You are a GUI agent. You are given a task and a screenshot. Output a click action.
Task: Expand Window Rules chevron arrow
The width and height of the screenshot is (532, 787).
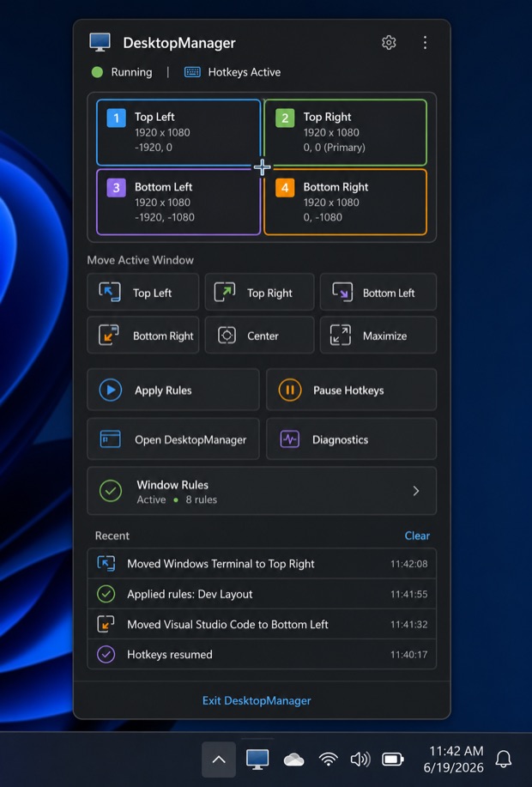pyautogui.click(x=415, y=491)
